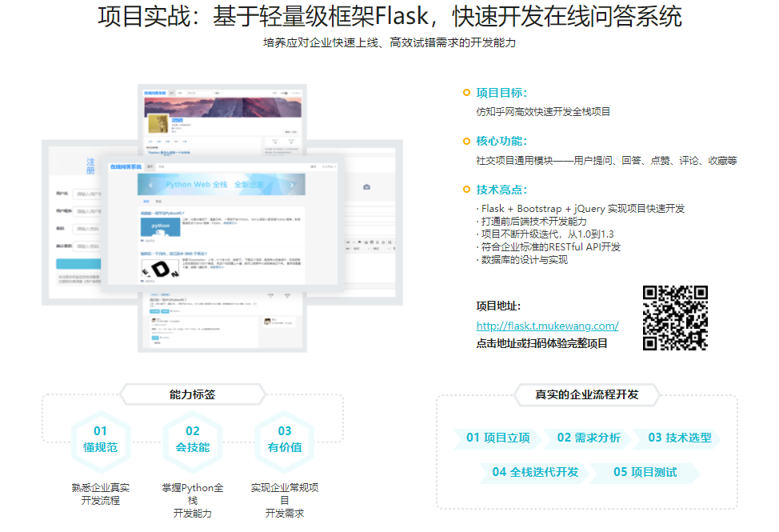Click the 02 需求分析 step arrow
This screenshot has width=779, height=532.
[x=589, y=438]
